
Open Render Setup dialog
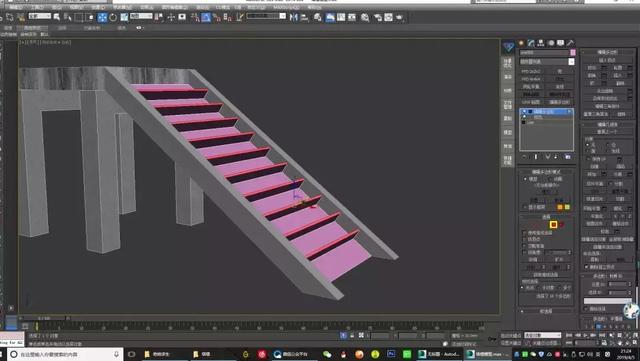pos(378,17)
